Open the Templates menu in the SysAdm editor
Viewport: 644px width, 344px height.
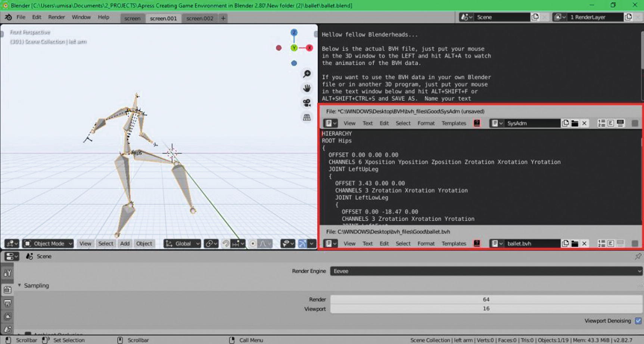[x=454, y=123]
